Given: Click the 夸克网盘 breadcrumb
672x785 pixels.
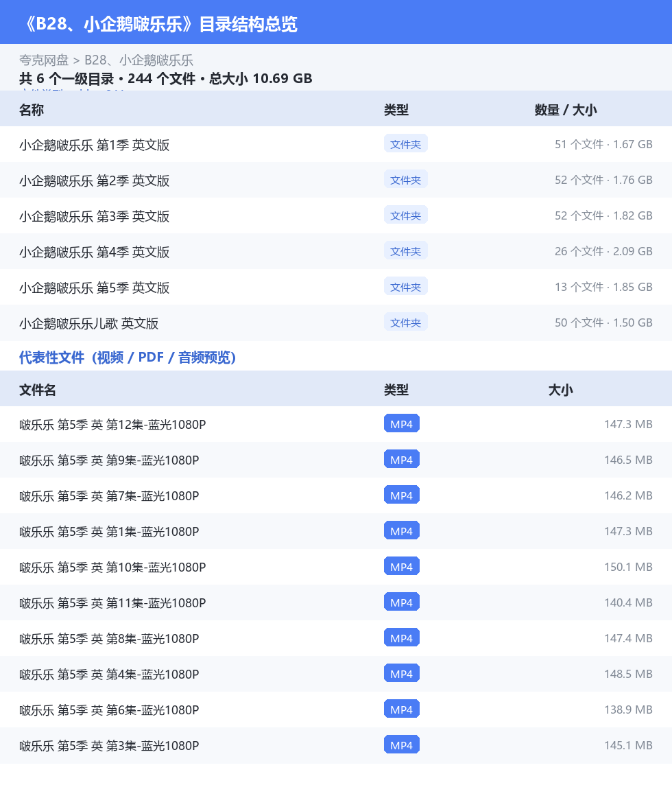Looking at the screenshot, I should click(x=43, y=60).
